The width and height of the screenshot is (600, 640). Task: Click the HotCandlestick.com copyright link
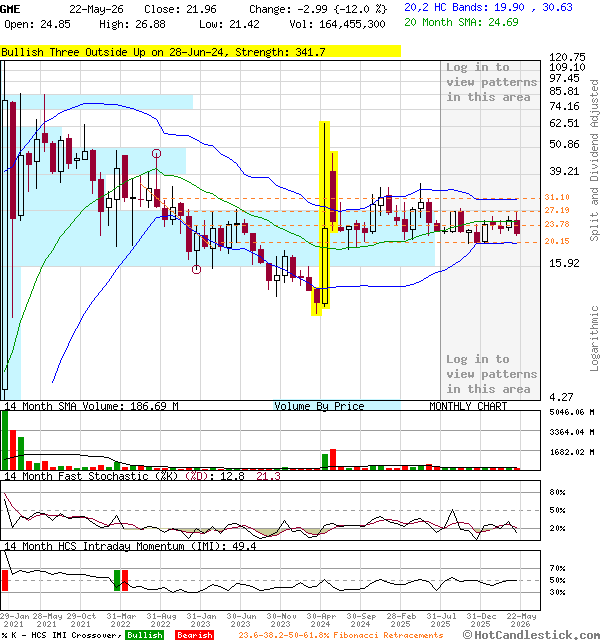pyautogui.click(x=531, y=635)
